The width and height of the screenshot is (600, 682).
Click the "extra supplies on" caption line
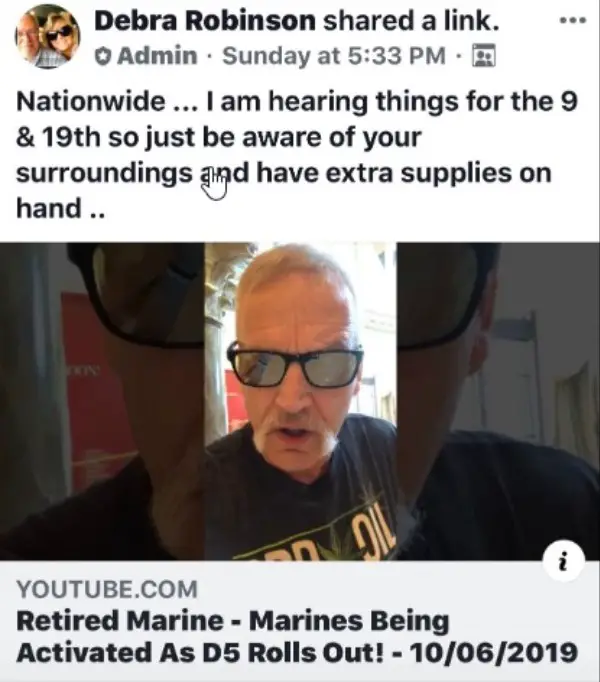(x=438, y=173)
